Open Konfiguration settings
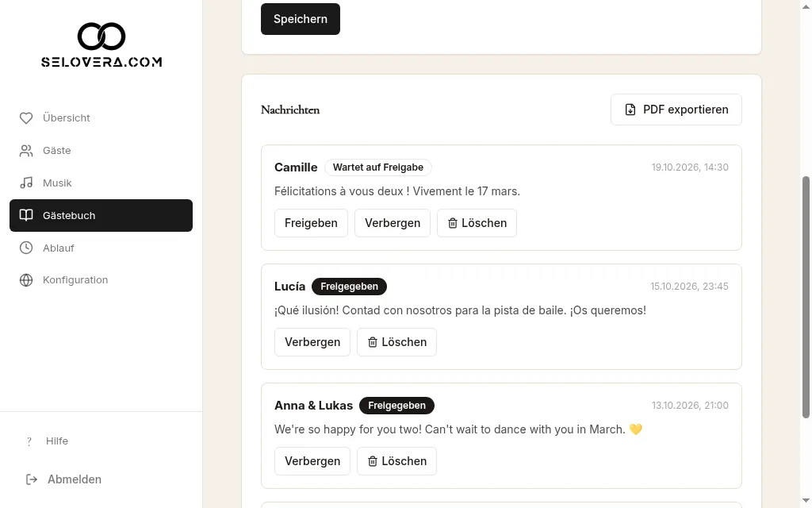Screen dimensions: 812x508 101,280
